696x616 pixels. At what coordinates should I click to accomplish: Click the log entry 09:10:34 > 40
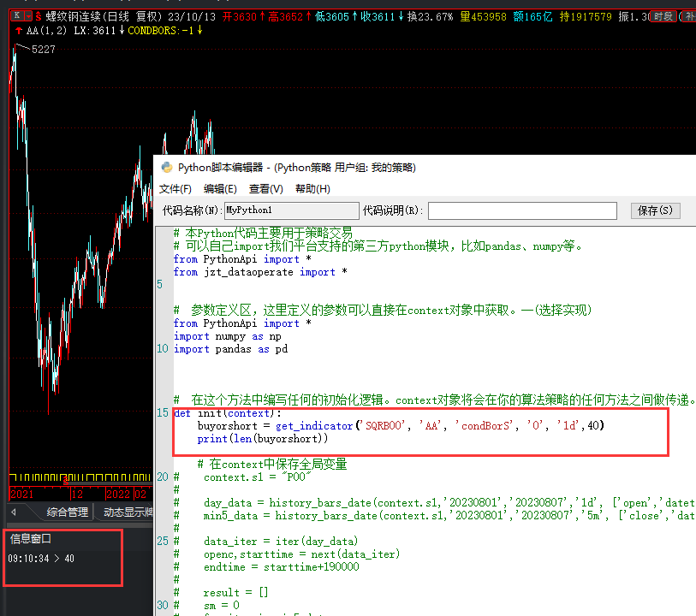click(41, 559)
